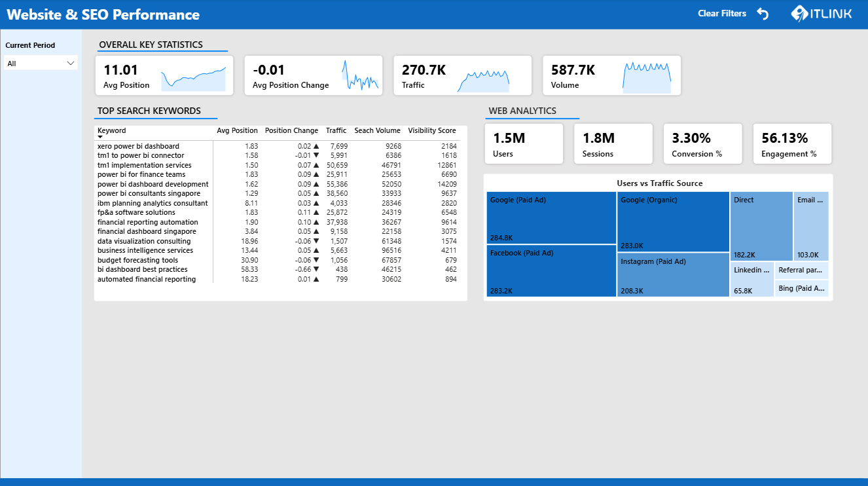Sort the table by Traffic column
Screen dimensions: 868x486
click(x=335, y=130)
